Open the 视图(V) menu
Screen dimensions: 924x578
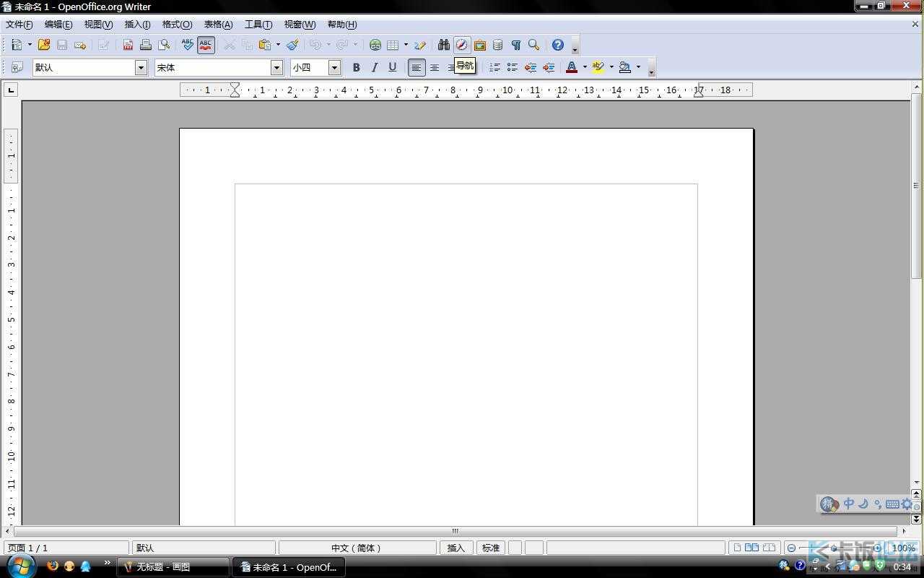[x=98, y=25]
